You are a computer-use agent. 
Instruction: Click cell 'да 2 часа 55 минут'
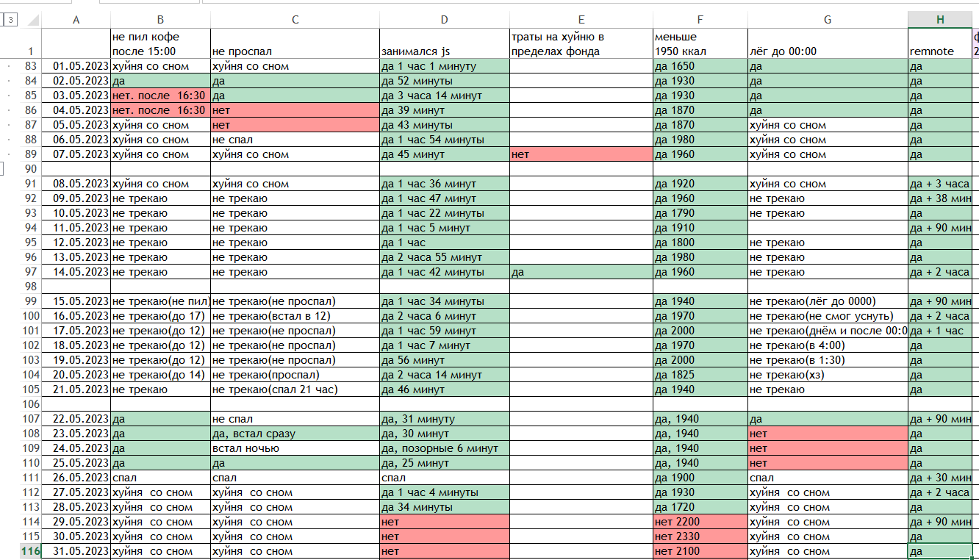(x=444, y=257)
